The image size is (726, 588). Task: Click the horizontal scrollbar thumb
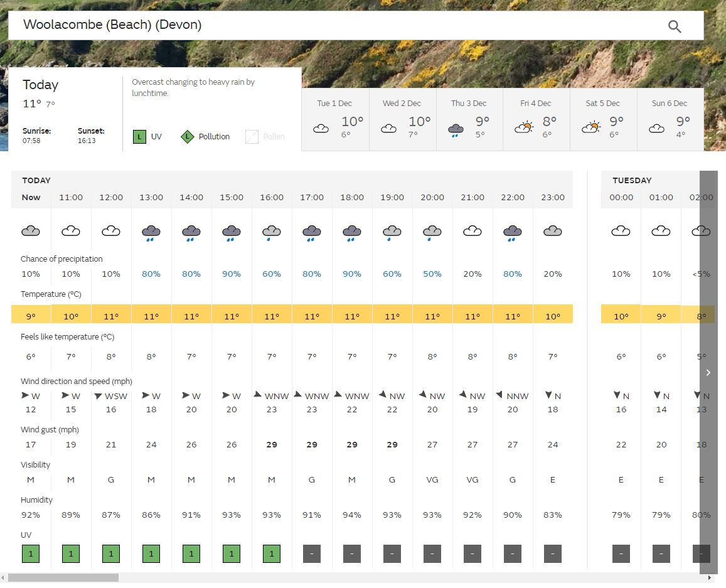coord(63,577)
